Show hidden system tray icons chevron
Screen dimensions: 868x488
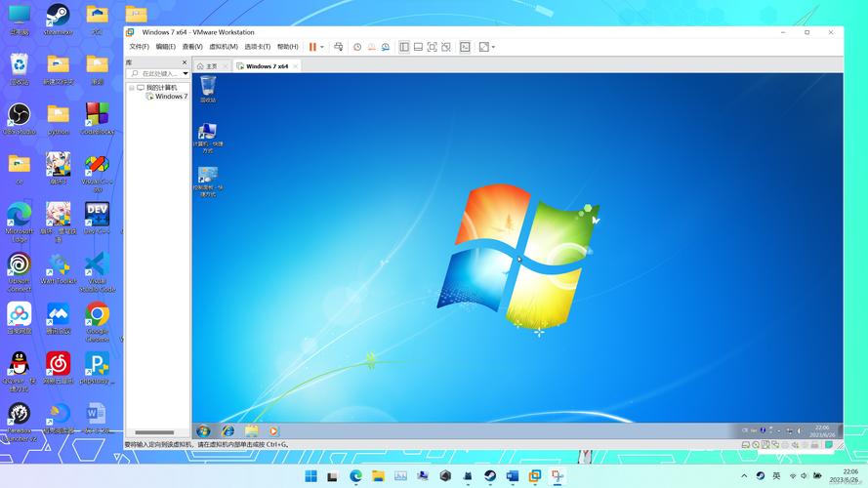(x=744, y=476)
